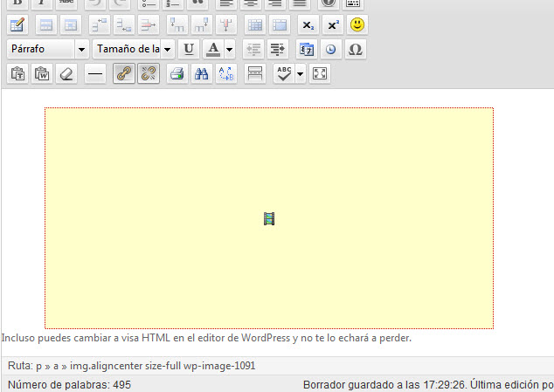Toggle subscript formatting
The width and height of the screenshot is (554, 392).
(x=308, y=24)
